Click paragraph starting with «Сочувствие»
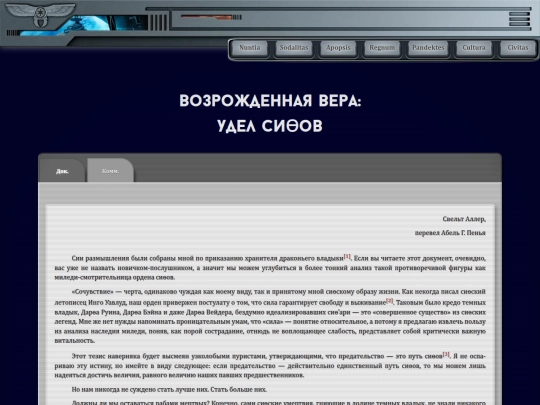 point(270,316)
